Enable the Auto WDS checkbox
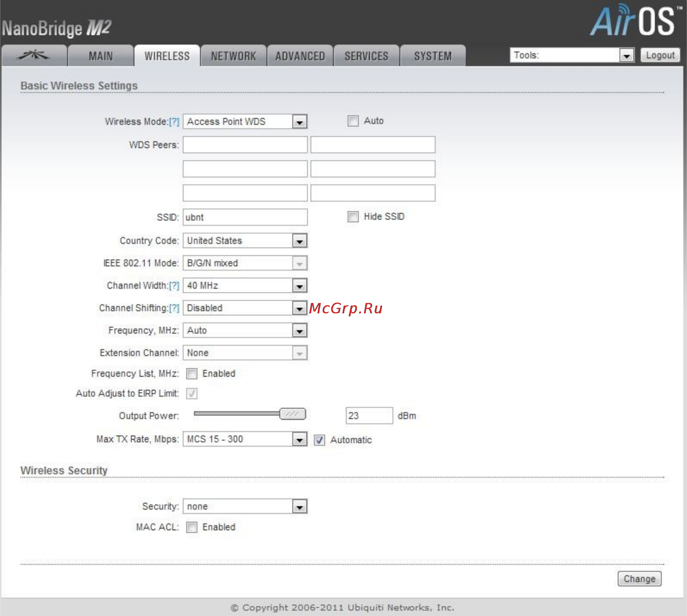The height and width of the screenshot is (616, 687). click(353, 121)
